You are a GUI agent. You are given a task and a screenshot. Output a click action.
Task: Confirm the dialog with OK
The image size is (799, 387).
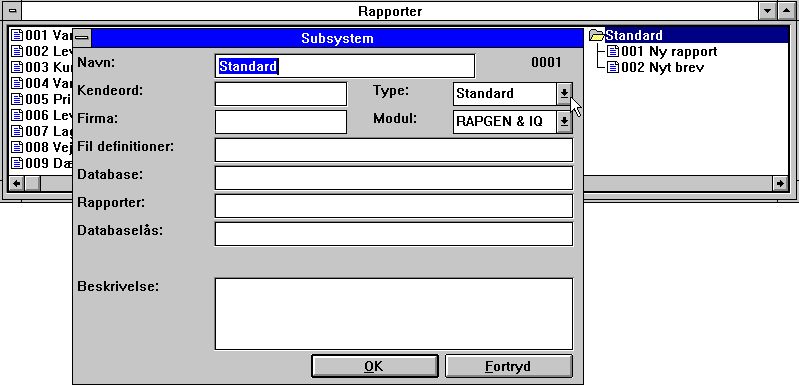375,366
